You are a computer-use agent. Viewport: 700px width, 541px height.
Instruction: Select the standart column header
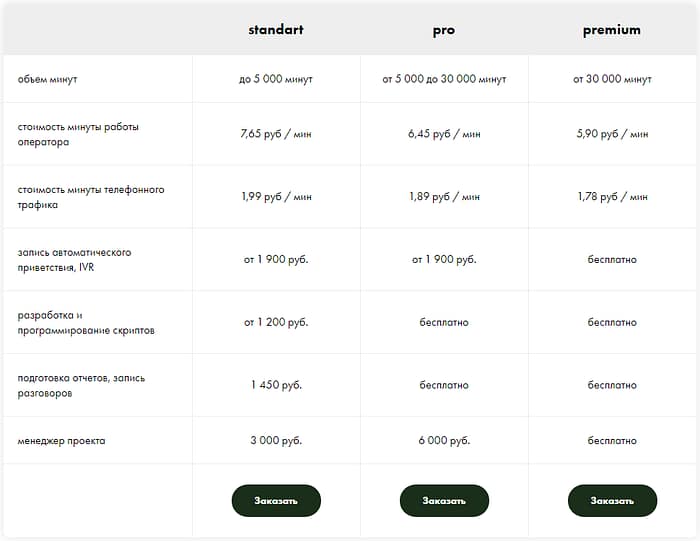click(x=276, y=30)
